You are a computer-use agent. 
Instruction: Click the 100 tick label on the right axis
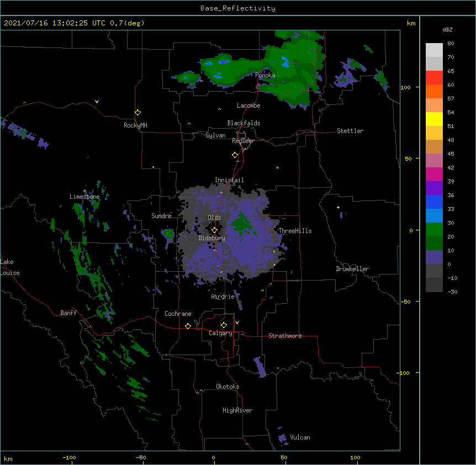(x=405, y=87)
